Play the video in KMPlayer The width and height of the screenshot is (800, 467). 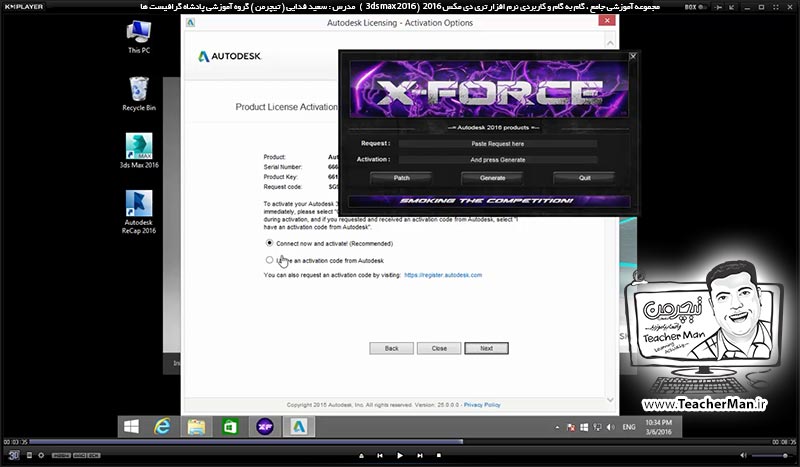coord(399,455)
